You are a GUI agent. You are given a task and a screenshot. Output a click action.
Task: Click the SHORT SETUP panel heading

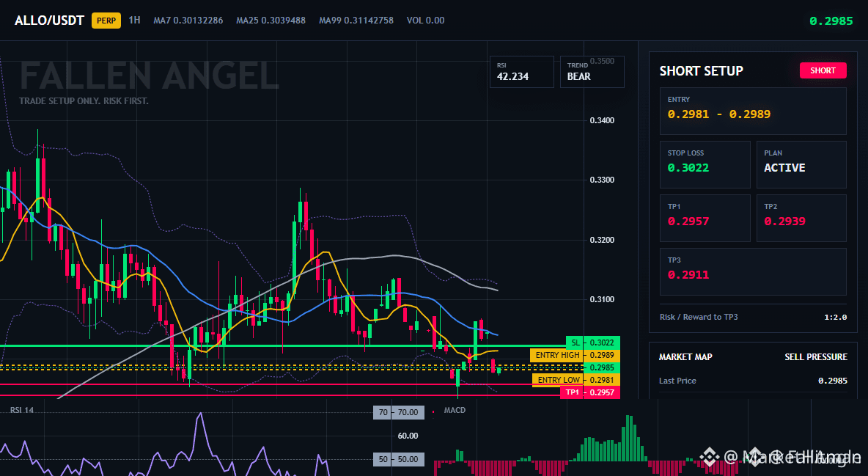[701, 71]
